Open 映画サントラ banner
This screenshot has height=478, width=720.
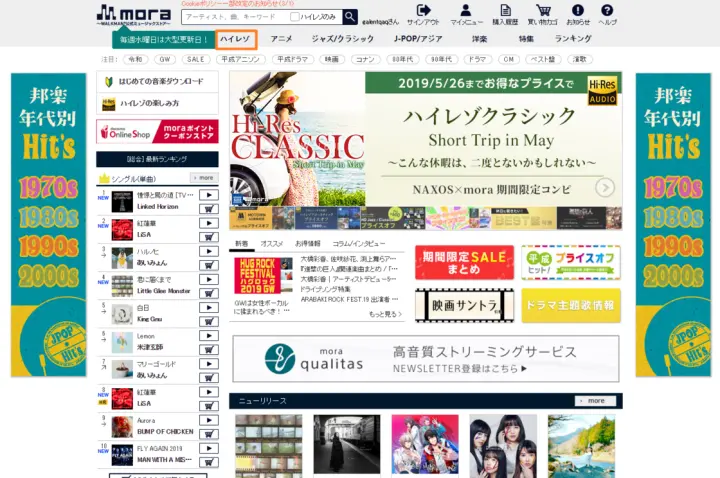pos(464,305)
